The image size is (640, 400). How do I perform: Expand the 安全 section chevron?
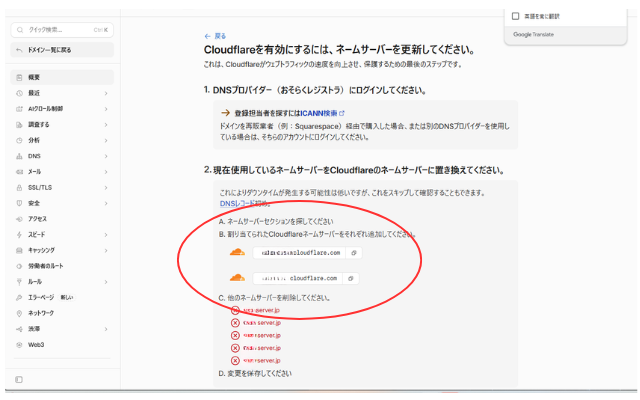click(106, 203)
